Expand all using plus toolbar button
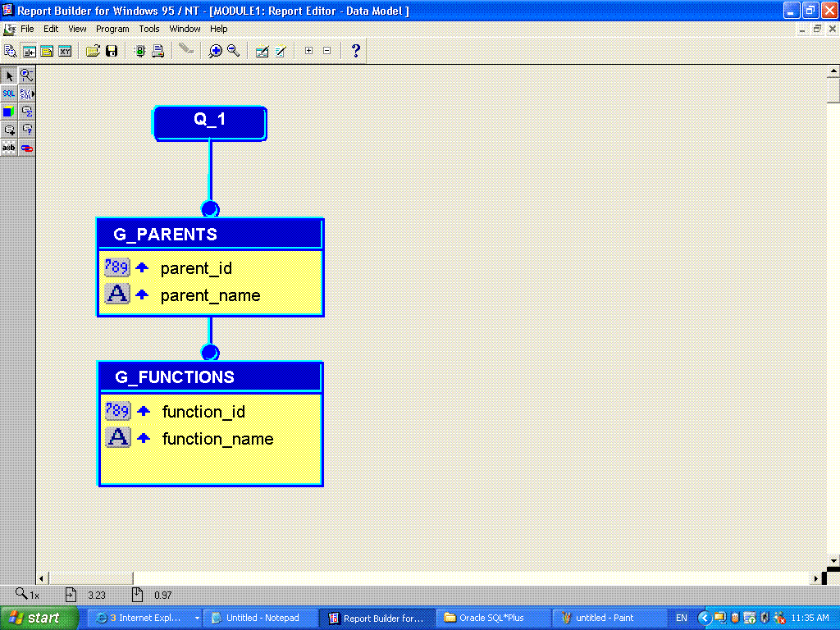Screen dimensions: 840x630 tap(308, 51)
